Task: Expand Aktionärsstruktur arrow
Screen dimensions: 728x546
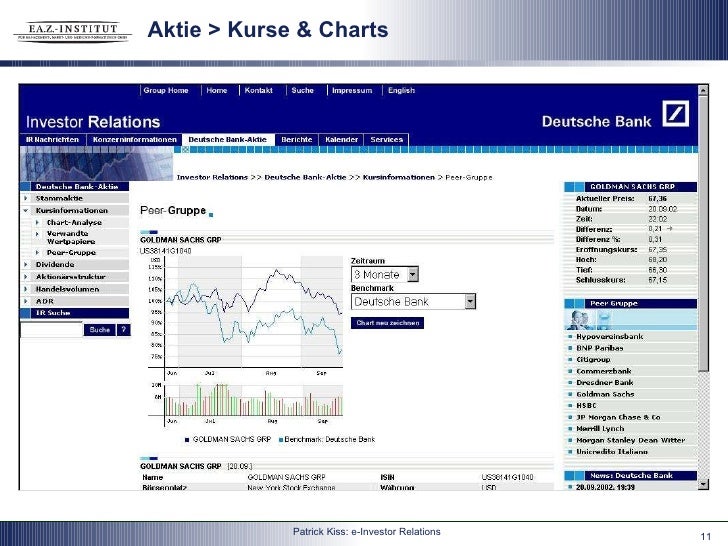Action: (x=26, y=277)
